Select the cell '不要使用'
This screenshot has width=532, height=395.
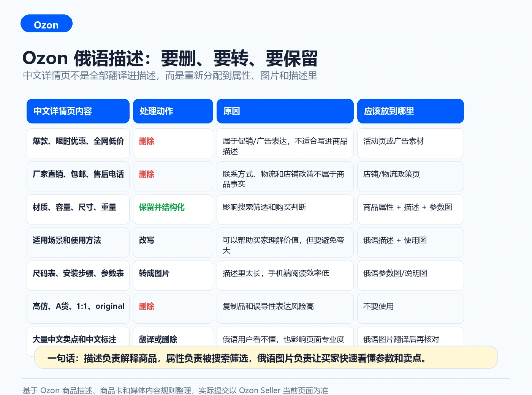pyautogui.click(x=410, y=308)
